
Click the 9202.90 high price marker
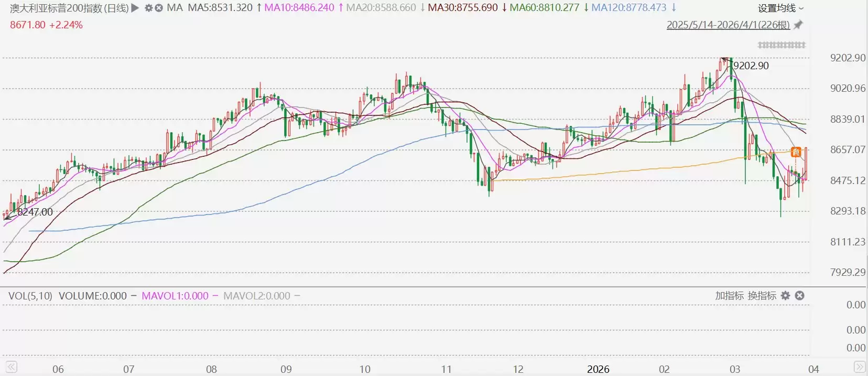(x=751, y=66)
